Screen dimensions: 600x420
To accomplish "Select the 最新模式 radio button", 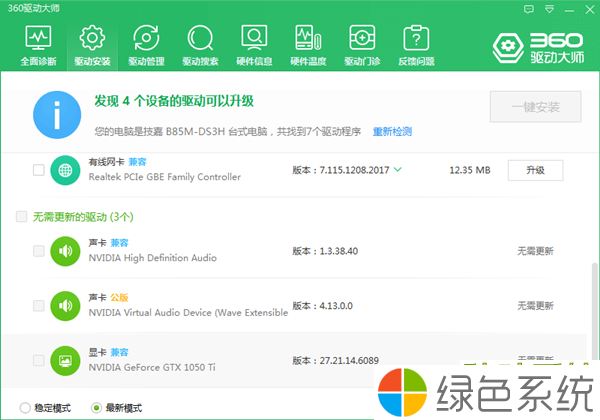I will point(96,408).
